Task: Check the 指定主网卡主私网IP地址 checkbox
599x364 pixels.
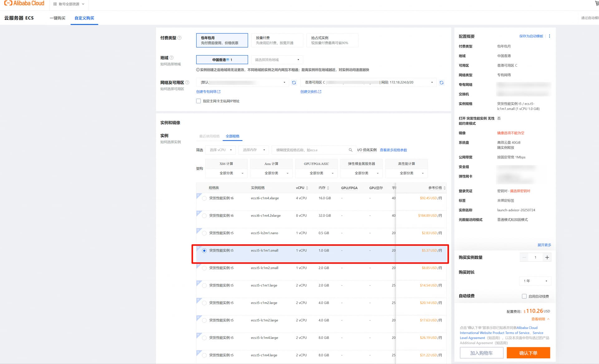Action: coord(198,101)
